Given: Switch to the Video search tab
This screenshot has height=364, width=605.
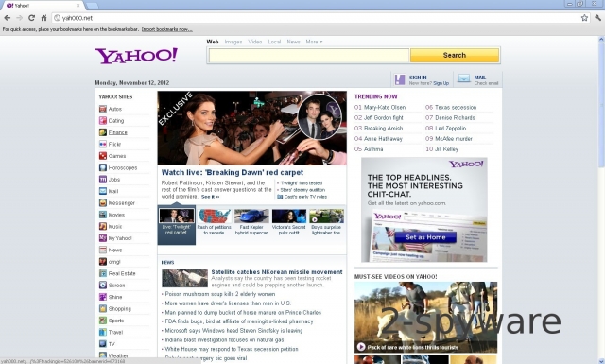Looking at the screenshot, I should (x=254, y=42).
